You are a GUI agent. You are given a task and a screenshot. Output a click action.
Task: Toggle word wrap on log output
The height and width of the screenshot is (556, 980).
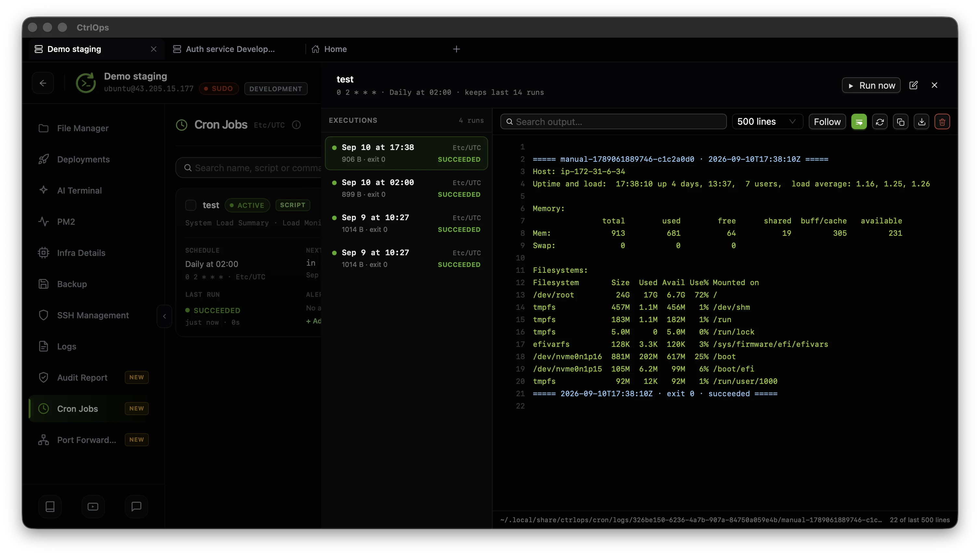(x=859, y=122)
